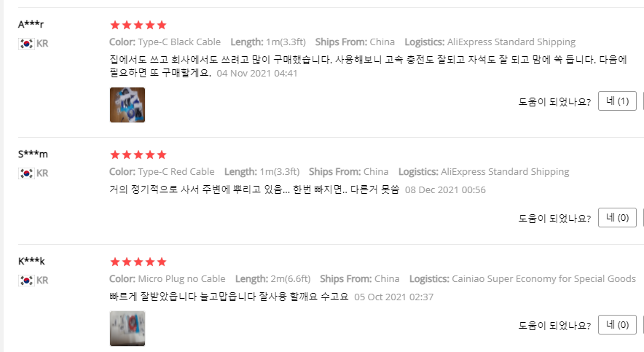Click Type-C Black Cable color text

pyautogui.click(x=179, y=42)
